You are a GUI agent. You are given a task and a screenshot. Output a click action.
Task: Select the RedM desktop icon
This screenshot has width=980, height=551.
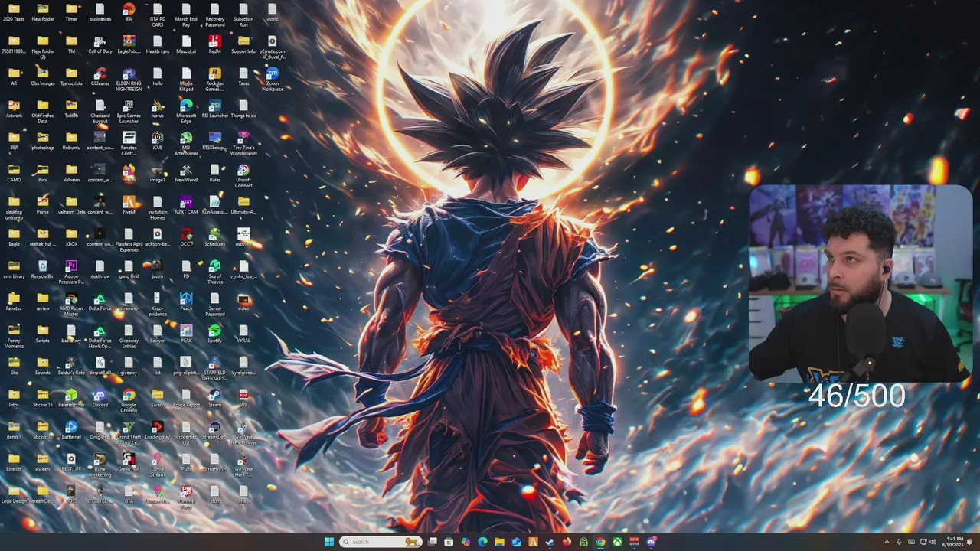pyautogui.click(x=215, y=44)
